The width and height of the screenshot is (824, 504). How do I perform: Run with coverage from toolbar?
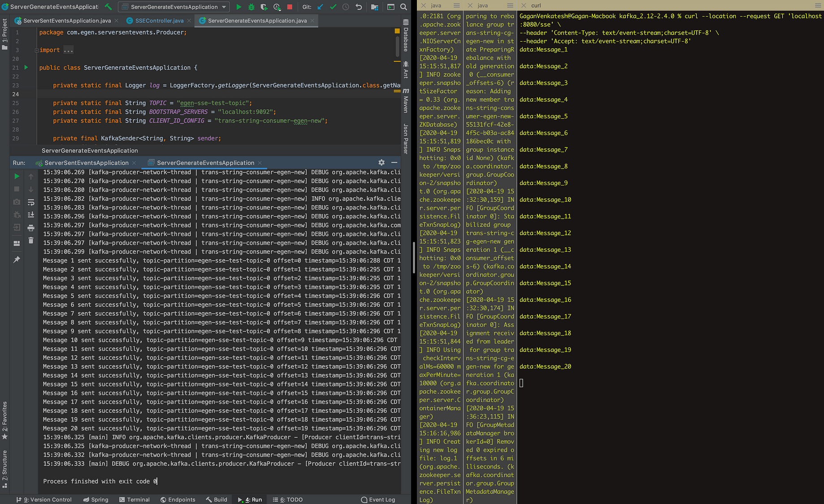point(264,7)
